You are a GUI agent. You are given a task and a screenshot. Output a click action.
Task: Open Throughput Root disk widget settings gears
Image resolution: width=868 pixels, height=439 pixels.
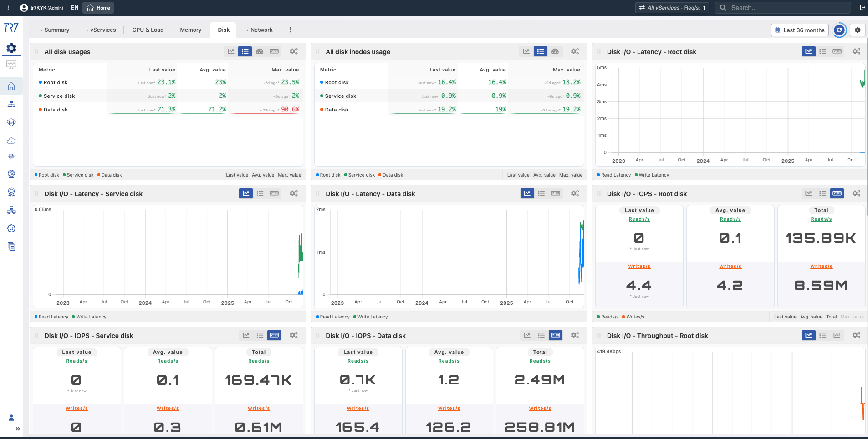(x=856, y=335)
